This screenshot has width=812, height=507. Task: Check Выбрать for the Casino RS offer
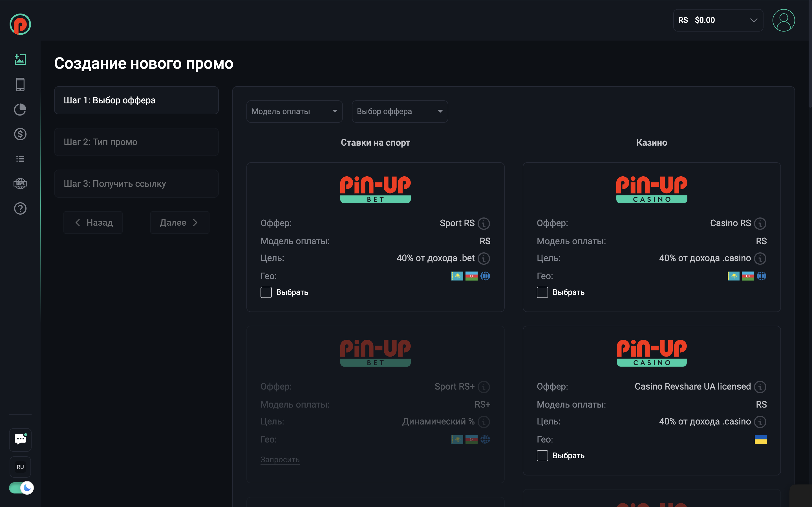point(542,292)
